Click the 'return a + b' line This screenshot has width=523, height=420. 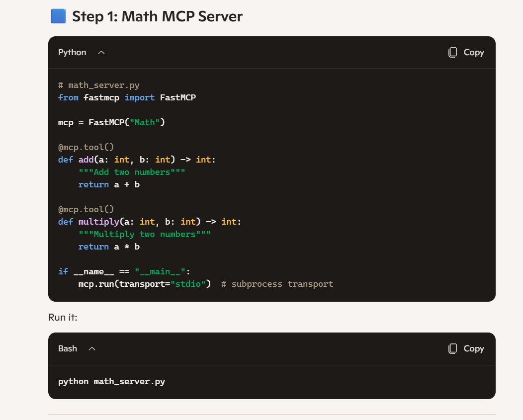tap(109, 184)
